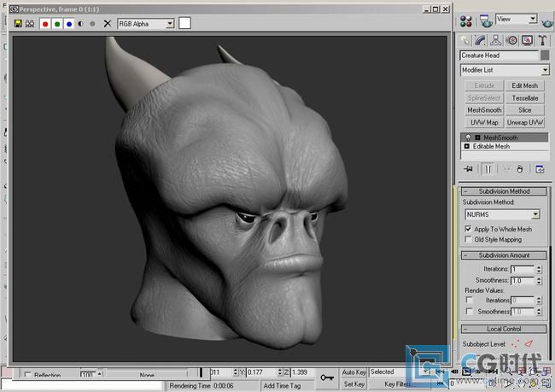Viewport: 555px width, 392px height.
Task: Enable Render Values Smoothness checkbox
Action: 469,311
